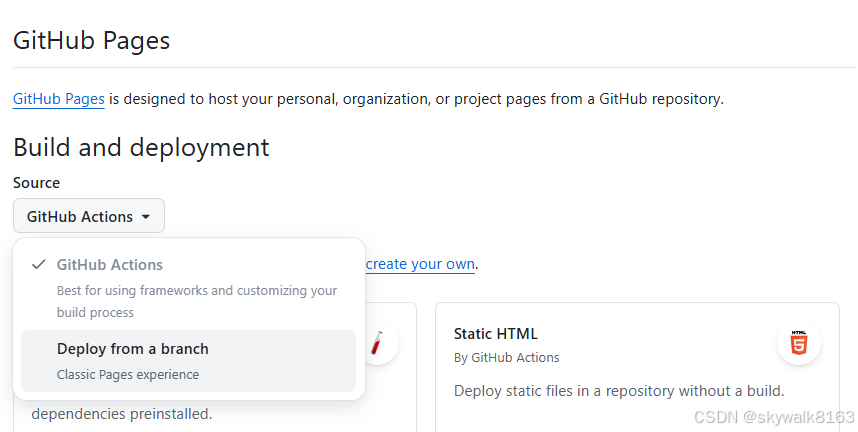Viewport: 858px width, 432px height.
Task: Click the By GitHub Actions author text
Action: pyautogui.click(x=507, y=358)
